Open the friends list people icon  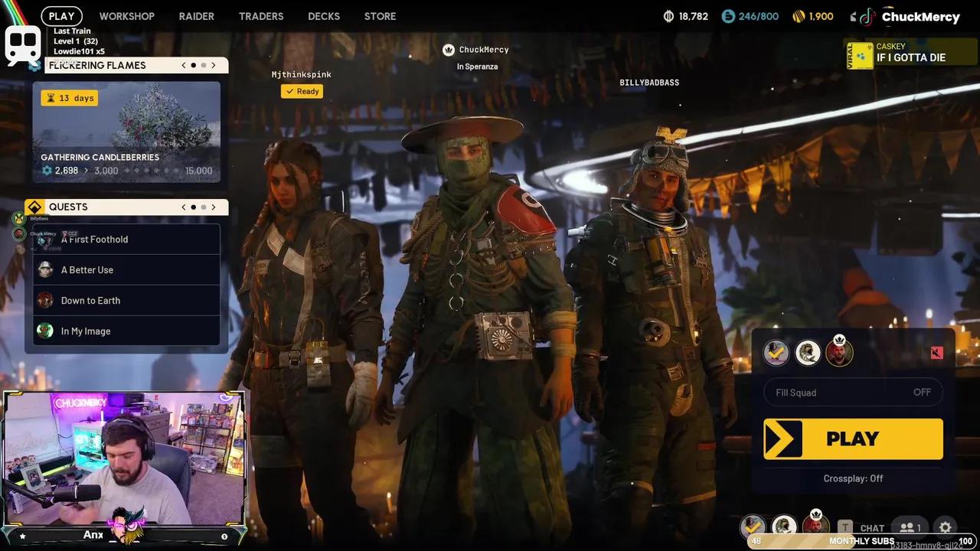pyautogui.click(x=910, y=527)
